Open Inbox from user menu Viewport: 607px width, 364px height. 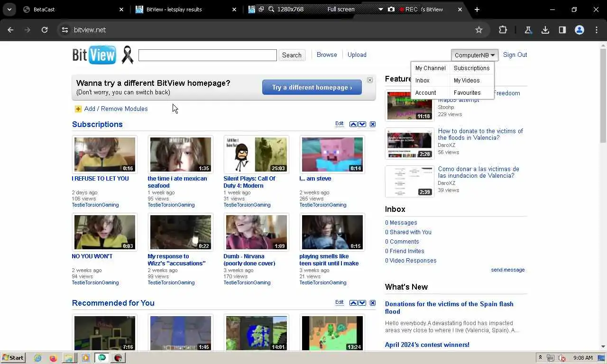(422, 81)
